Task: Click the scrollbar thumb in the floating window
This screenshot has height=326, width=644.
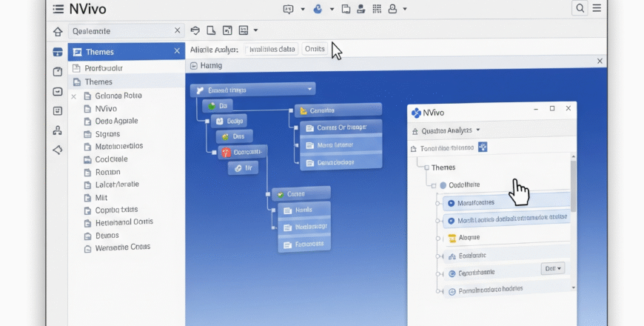Action: (574, 186)
